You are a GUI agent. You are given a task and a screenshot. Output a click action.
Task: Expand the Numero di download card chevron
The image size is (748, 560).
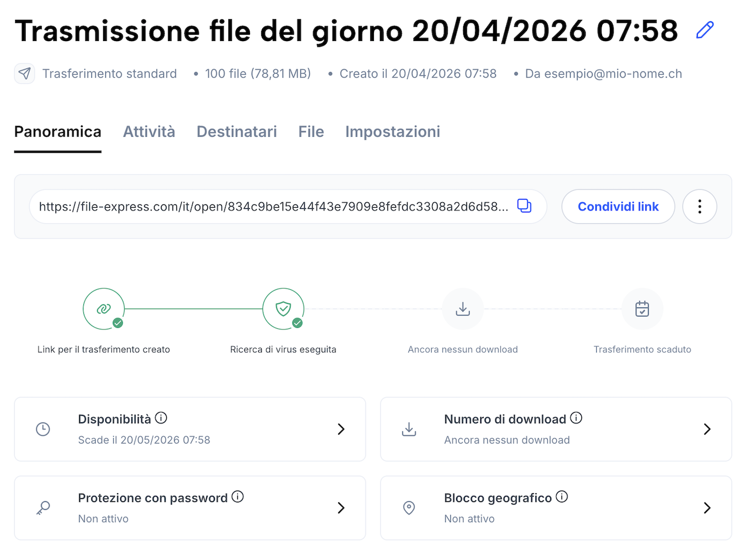(707, 429)
